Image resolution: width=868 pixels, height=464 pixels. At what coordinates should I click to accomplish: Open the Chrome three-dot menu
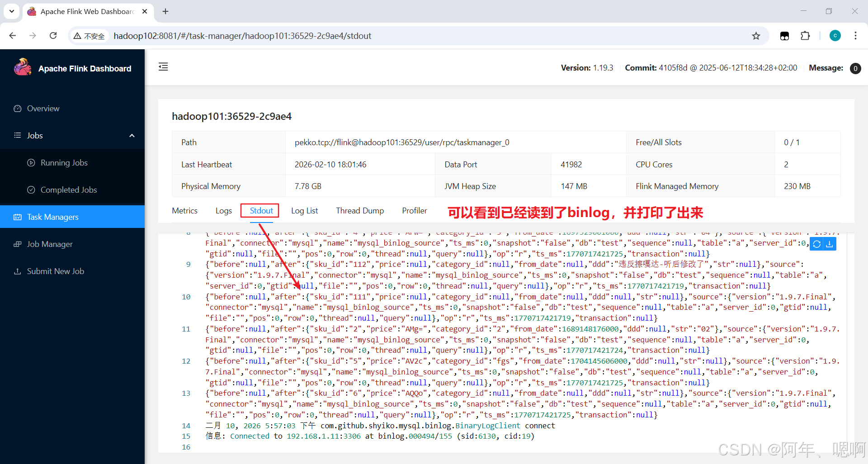855,36
